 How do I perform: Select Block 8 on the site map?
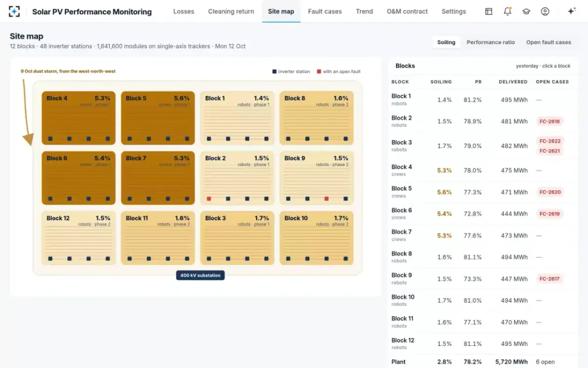(317, 118)
